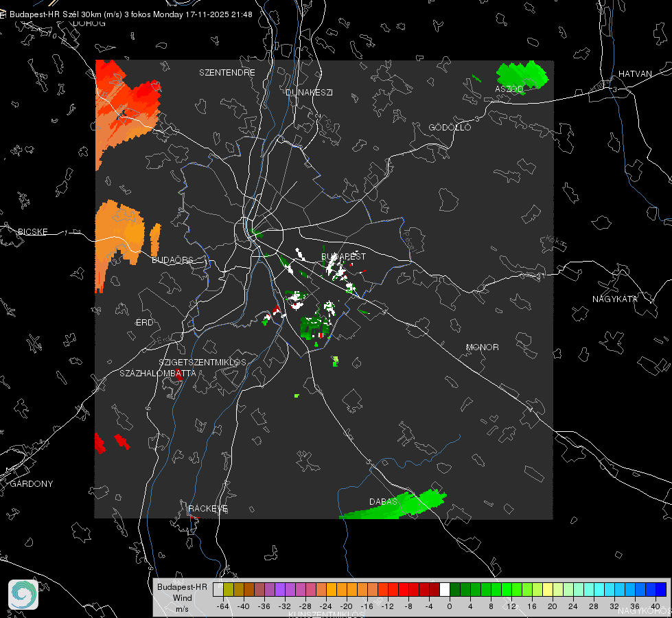Click the NAGYKÁTA label on the map
Image resolution: width=672 pixels, height=618 pixels.
pos(614,299)
